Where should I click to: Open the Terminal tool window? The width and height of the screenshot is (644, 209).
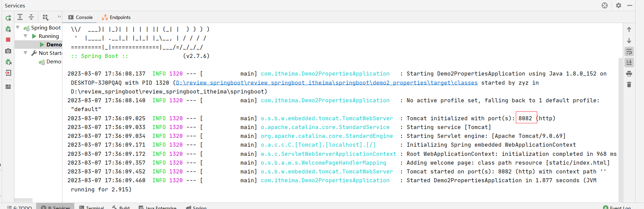tap(91, 207)
